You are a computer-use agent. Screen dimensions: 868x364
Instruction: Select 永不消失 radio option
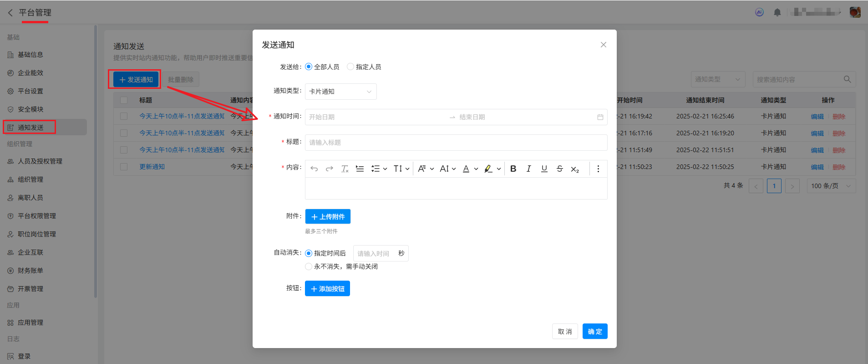[309, 267]
